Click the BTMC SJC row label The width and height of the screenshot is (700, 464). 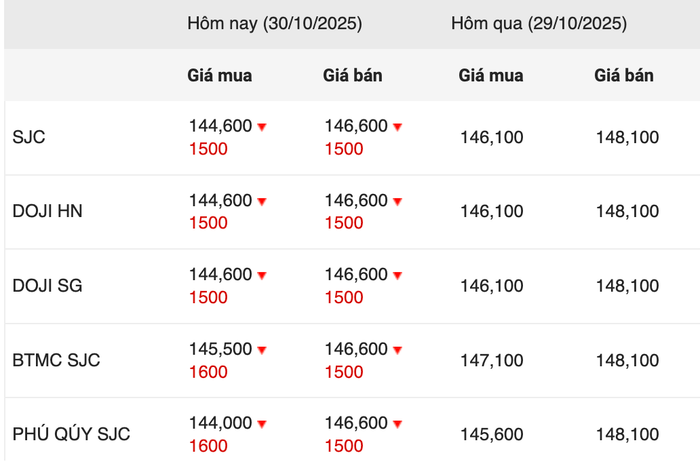pos(56,360)
